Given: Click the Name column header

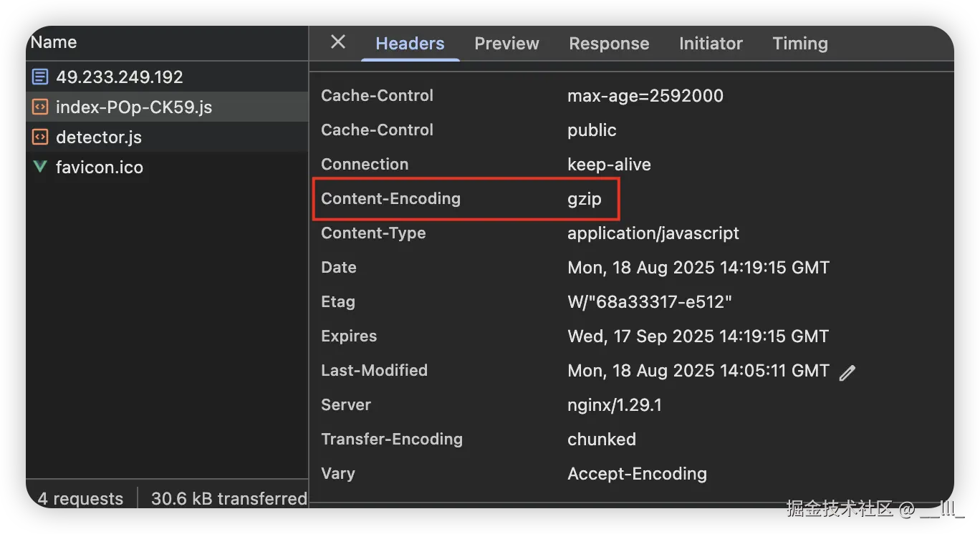Looking at the screenshot, I should tap(54, 42).
